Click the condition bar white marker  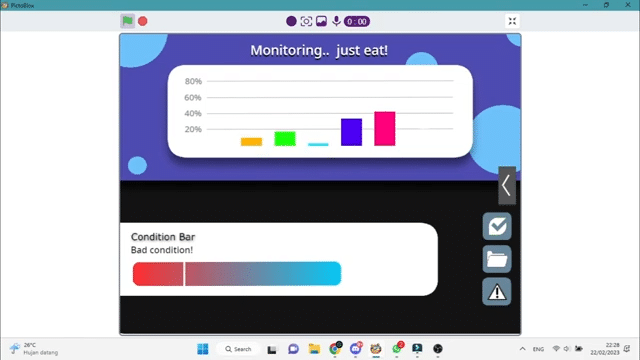pyautogui.click(x=184, y=273)
